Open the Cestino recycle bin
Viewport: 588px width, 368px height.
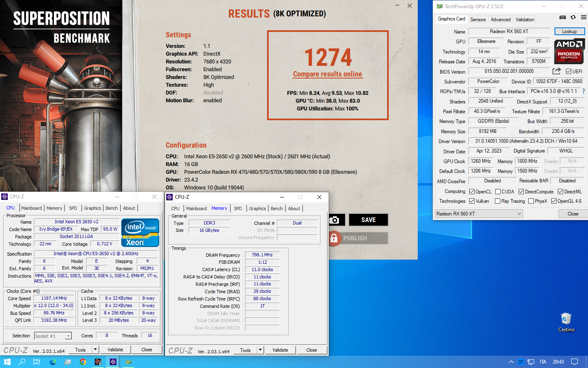click(566, 322)
